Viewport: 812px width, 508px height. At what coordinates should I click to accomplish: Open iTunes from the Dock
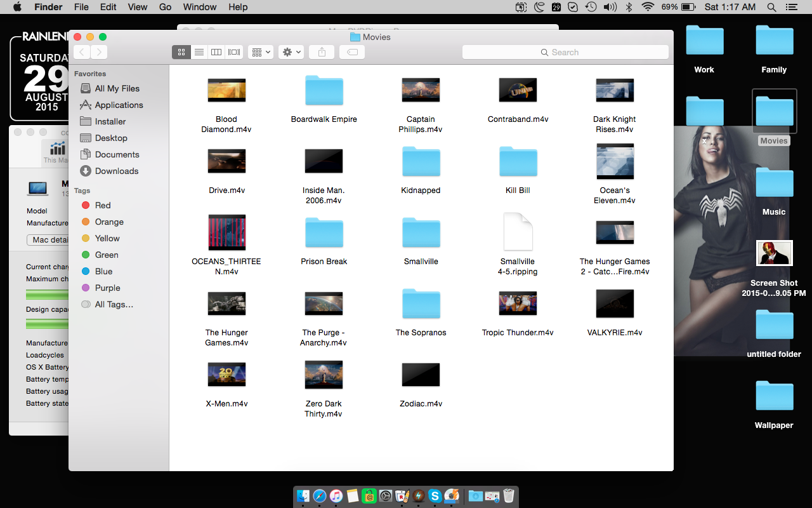336,496
